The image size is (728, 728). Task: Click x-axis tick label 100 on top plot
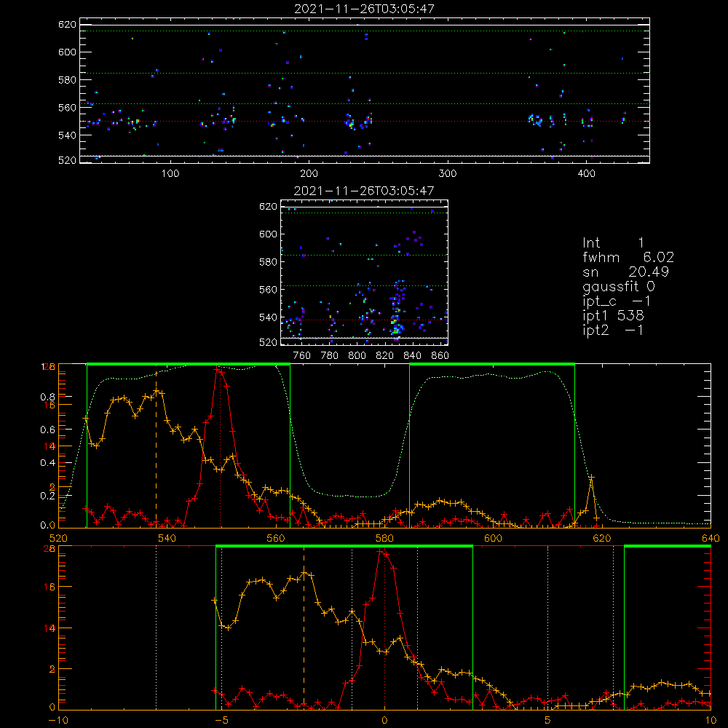pos(170,174)
